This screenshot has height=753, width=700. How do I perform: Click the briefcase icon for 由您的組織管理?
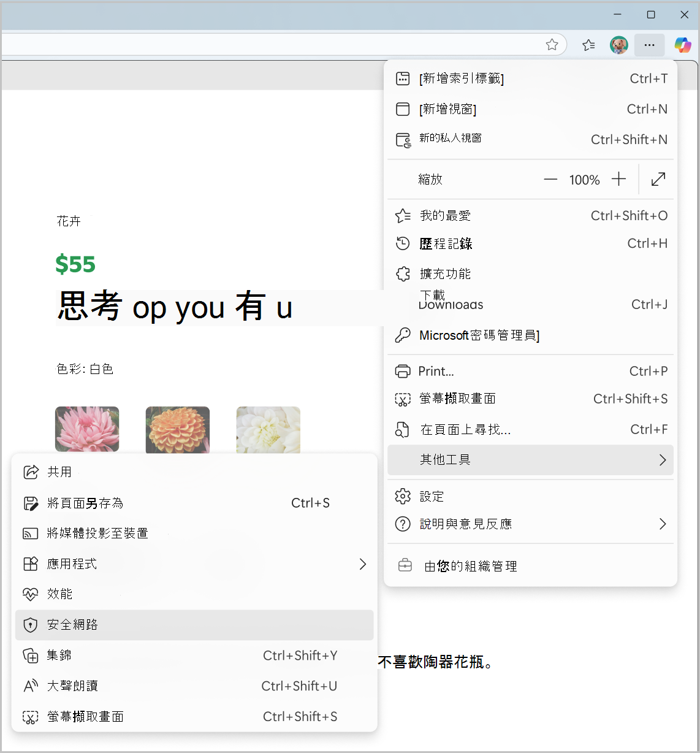(405, 565)
